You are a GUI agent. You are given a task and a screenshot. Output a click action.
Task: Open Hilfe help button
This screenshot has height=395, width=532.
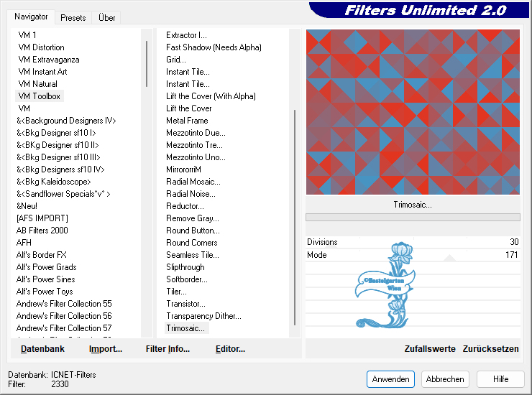click(501, 379)
